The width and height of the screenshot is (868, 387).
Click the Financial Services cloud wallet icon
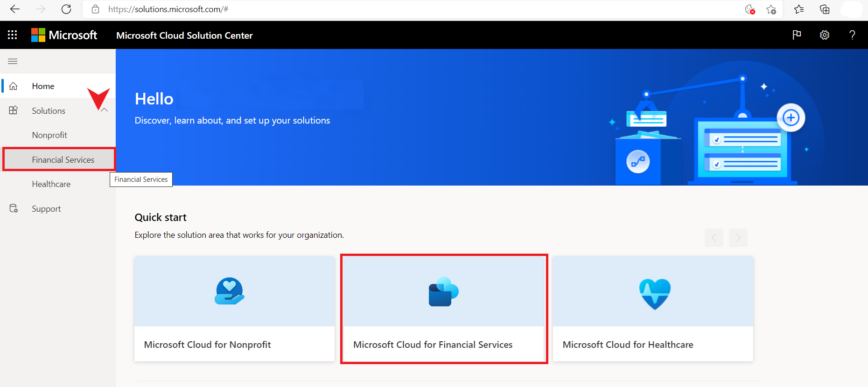coord(443,292)
